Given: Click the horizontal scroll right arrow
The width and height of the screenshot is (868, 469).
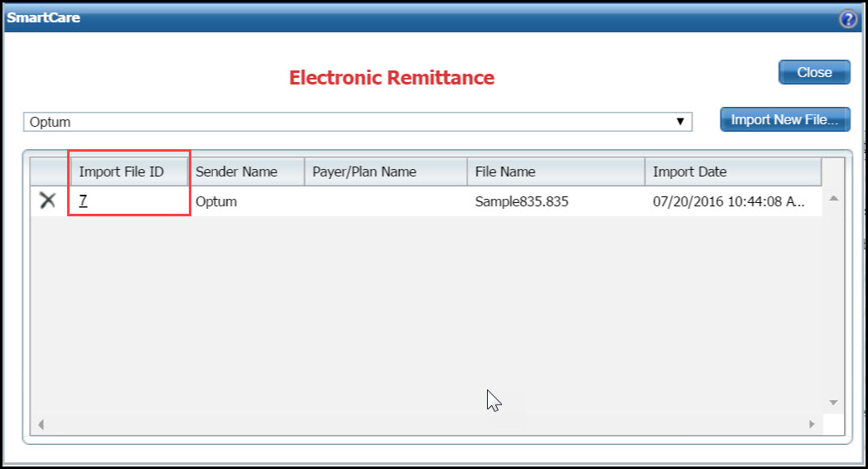Looking at the screenshot, I should click(812, 424).
